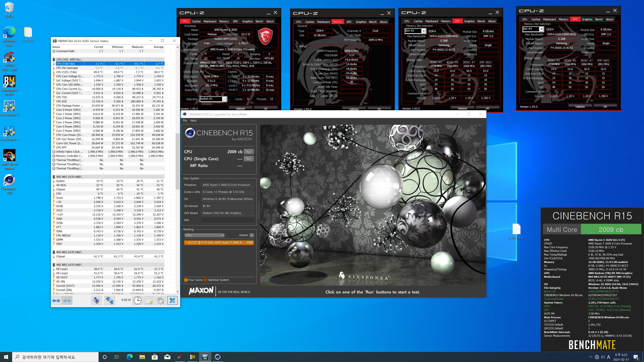Image resolution: width=644 pixels, height=362 pixels.
Task: Click BenchMate BM icon in taskbar
Action: [x=192, y=357]
